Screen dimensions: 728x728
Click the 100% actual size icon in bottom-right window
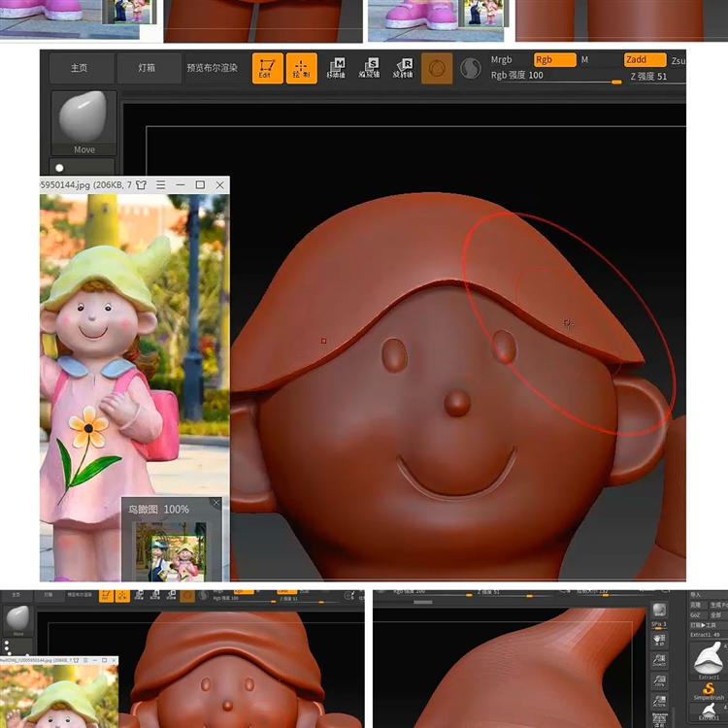click(659, 681)
